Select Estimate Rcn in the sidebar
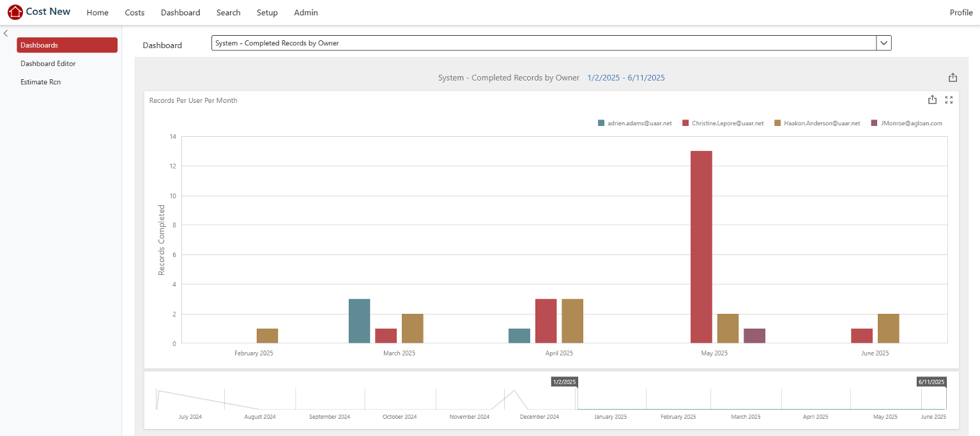Image resolution: width=980 pixels, height=436 pixels. click(x=40, y=82)
